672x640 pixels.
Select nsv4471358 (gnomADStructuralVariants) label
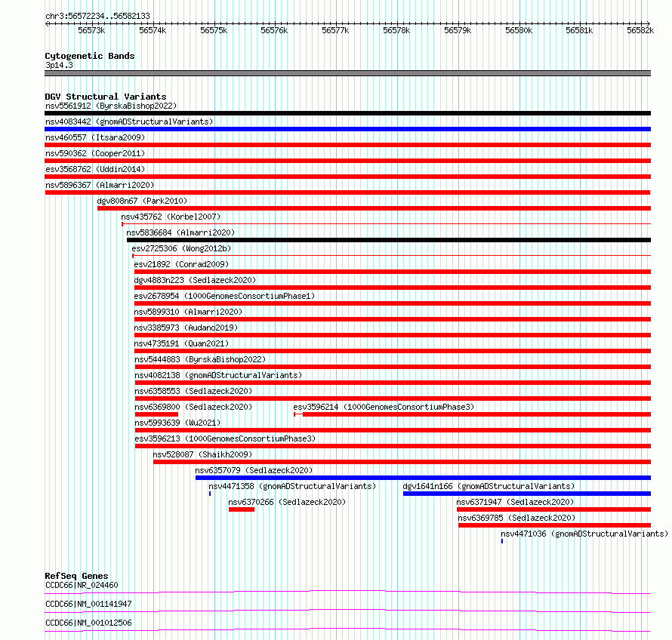coord(292,486)
